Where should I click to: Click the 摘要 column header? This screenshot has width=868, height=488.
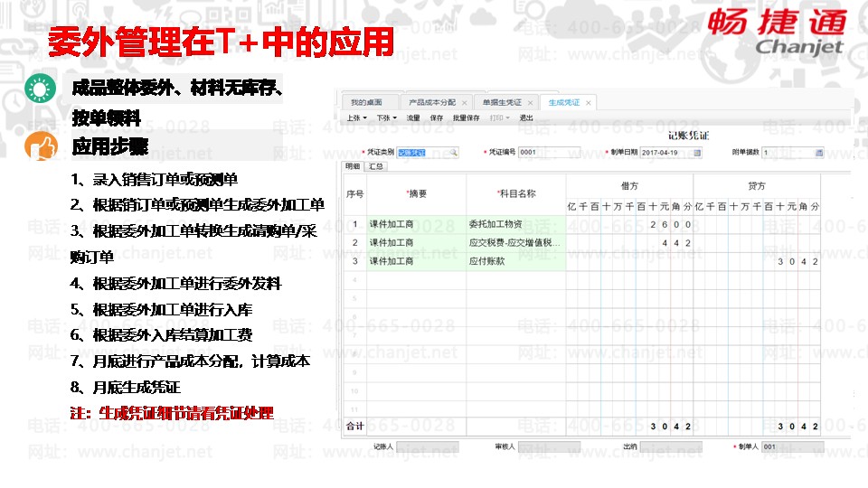(416, 193)
